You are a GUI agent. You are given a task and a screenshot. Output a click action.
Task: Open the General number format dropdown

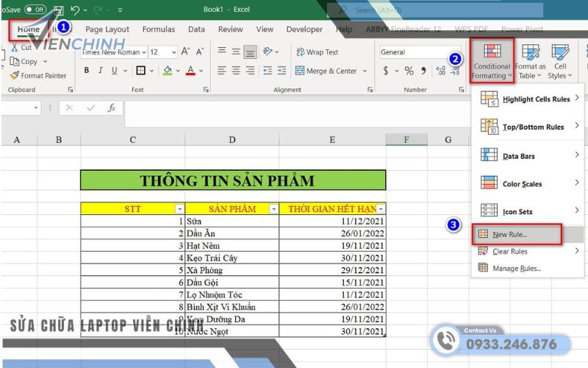[419, 52]
